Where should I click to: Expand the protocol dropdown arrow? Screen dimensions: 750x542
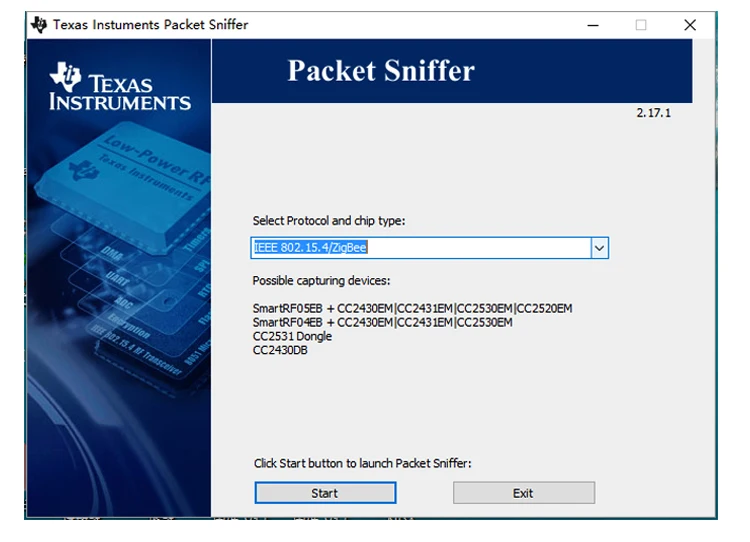point(599,248)
